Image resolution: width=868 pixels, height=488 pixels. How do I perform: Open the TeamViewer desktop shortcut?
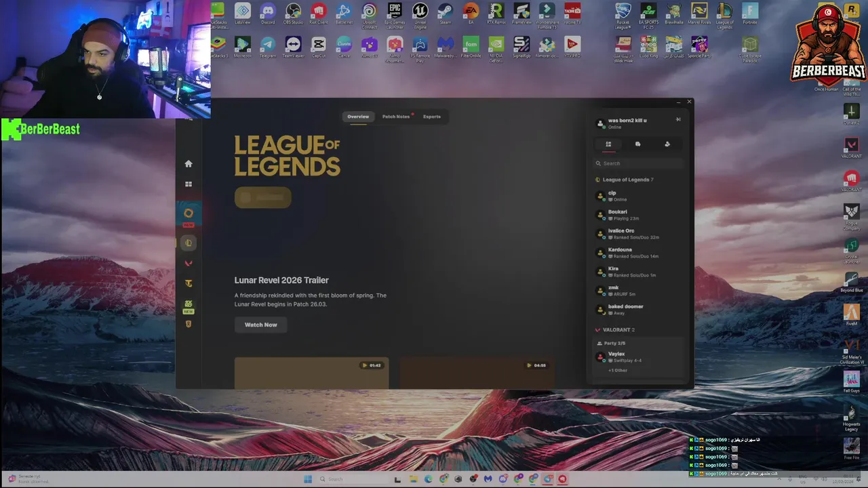pos(293,47)
